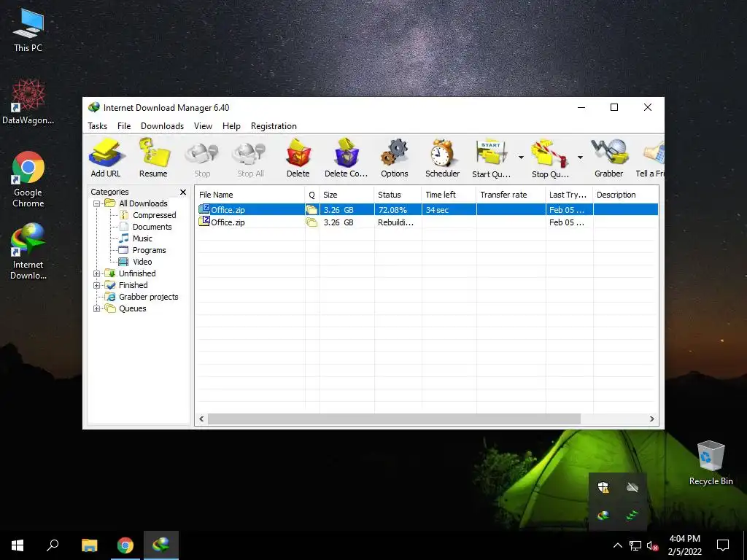
Task: Click the Stop toolbar icon
Action: (x=202, y=157)
